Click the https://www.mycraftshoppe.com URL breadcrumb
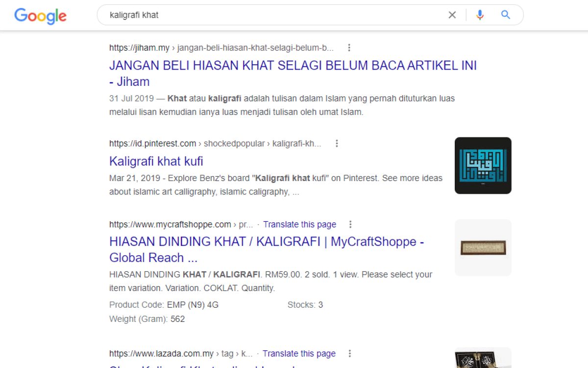The width and height of the screenshot is (588, 368). 181,224
